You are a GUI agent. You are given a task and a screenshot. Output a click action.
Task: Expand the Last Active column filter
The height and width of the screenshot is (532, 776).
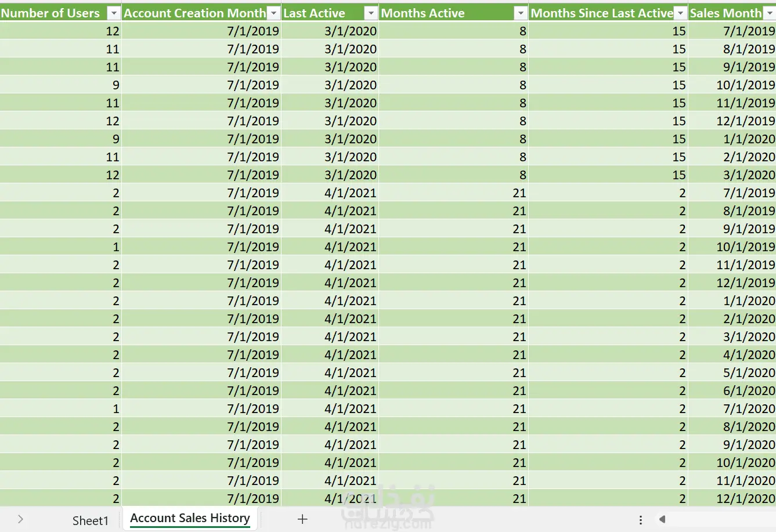click(371, 13)
